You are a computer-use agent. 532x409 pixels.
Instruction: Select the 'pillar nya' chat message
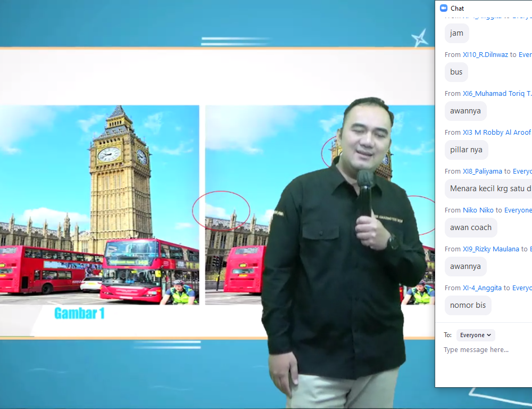click(466, 150)
